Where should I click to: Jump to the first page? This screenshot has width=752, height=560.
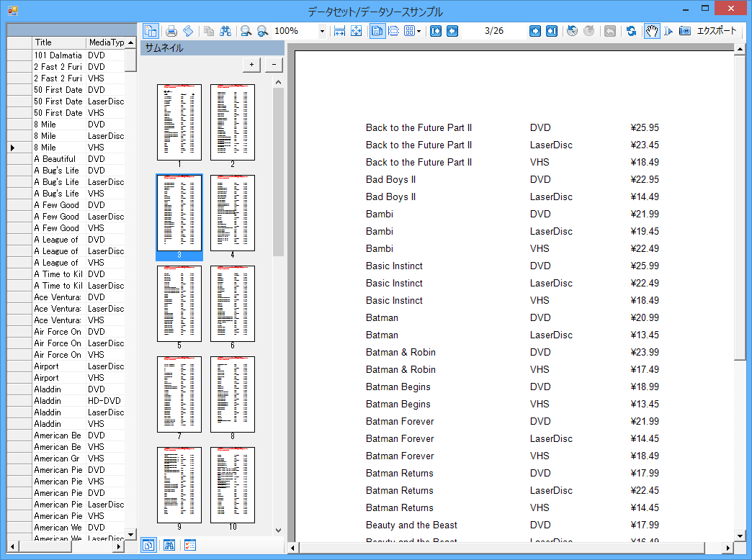[x=436, y=31]
